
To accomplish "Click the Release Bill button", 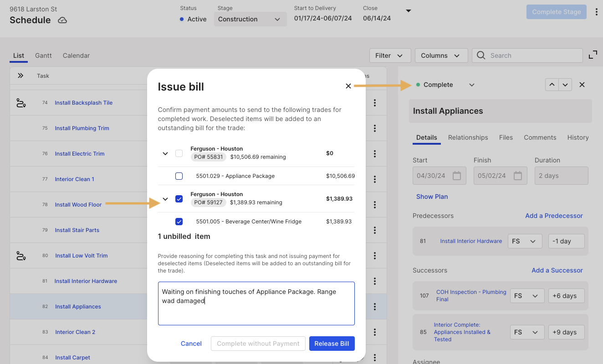I will tap(332, 344).
